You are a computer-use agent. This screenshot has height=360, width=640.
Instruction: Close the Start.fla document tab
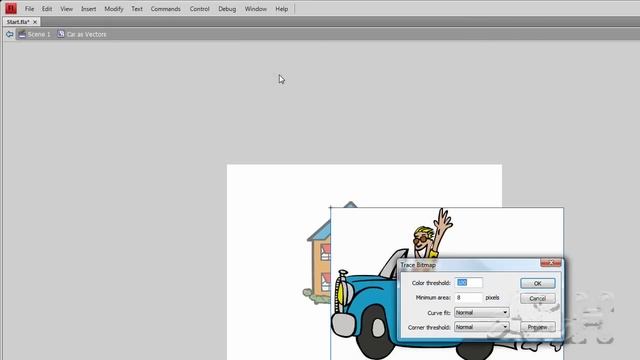(35, 22)
